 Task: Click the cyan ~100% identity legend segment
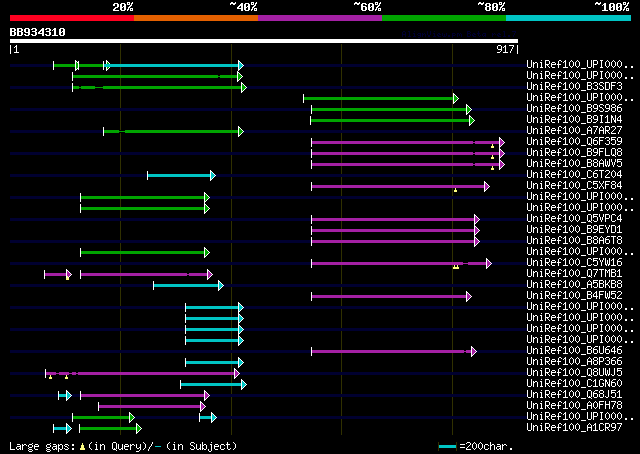[569, 18]
